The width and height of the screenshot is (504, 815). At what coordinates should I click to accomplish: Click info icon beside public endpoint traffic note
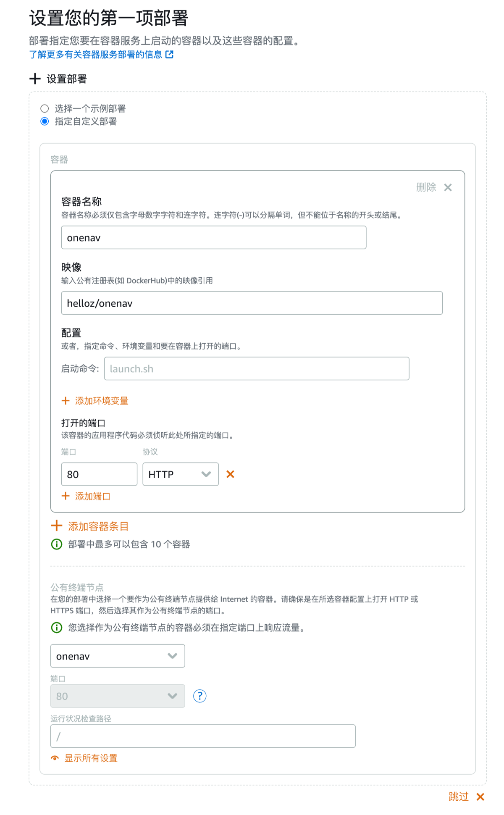[56, 628]
